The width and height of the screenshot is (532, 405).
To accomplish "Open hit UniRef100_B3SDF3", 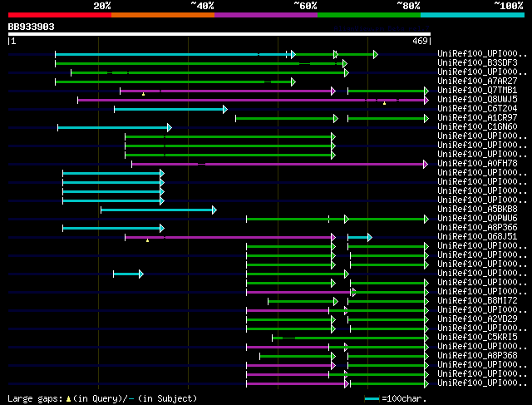I will (477, 62).
